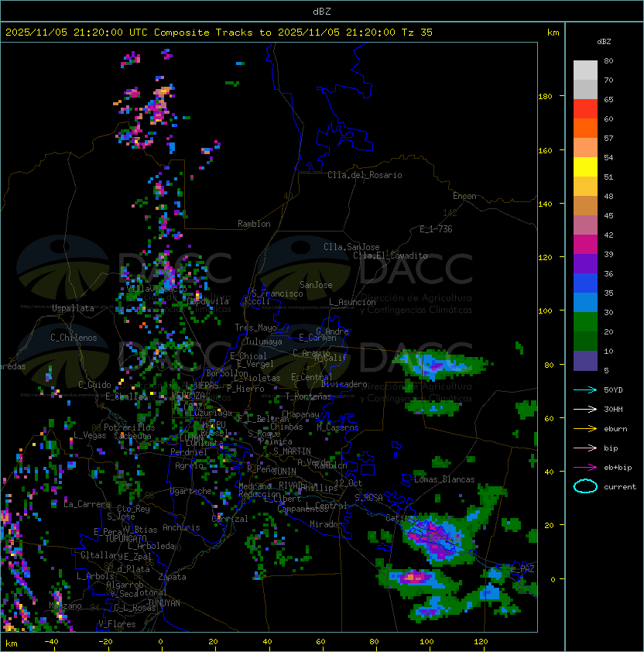
Task: Pick the light gray top swatch in legend
Action: [585, 70]
